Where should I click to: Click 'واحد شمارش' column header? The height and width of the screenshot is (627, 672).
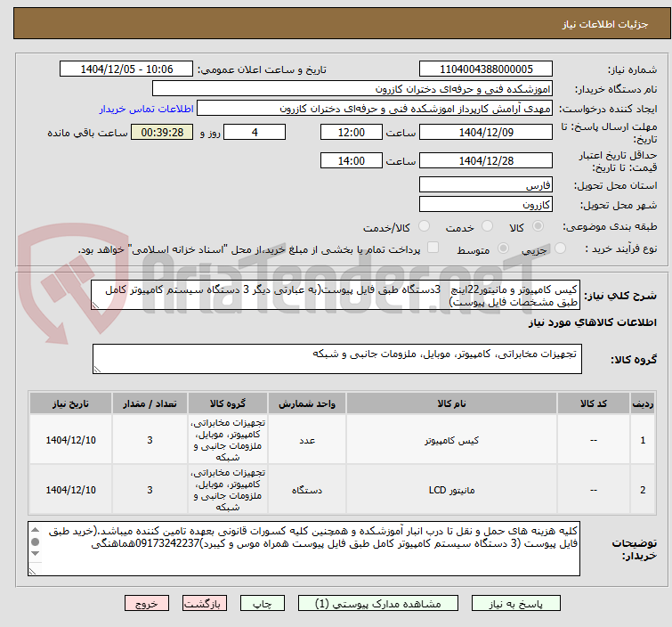(307, 403)
